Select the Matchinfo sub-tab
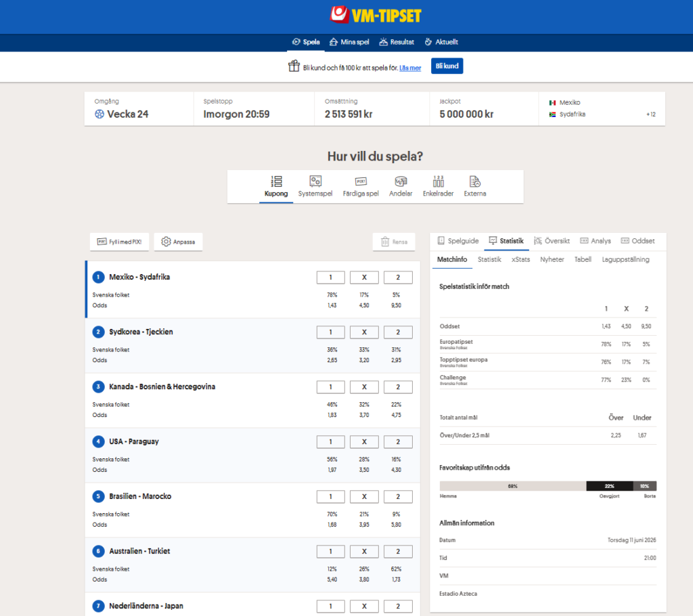 pos(452,259)
